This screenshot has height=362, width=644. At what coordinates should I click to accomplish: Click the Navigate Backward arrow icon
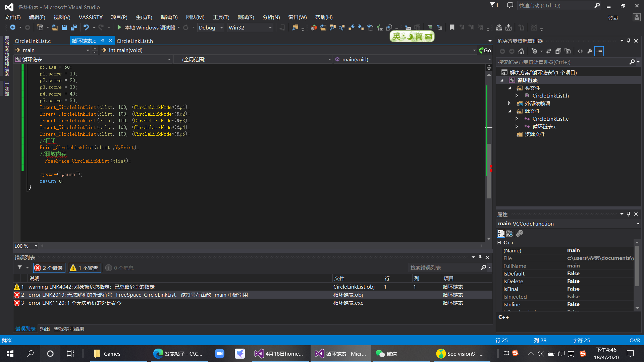point(13,27)
